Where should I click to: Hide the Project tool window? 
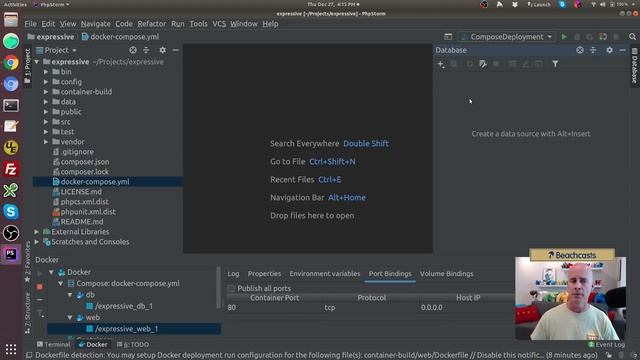click(176, 50)
